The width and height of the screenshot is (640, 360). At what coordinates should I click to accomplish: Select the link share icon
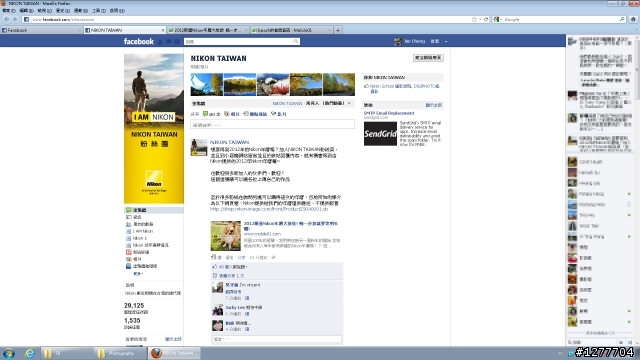tap(246, 114)
